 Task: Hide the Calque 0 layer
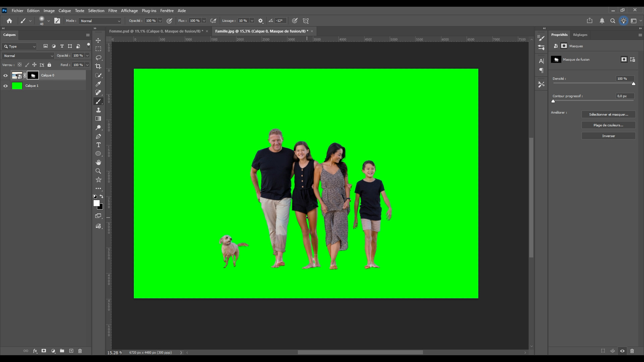(5, 75)
